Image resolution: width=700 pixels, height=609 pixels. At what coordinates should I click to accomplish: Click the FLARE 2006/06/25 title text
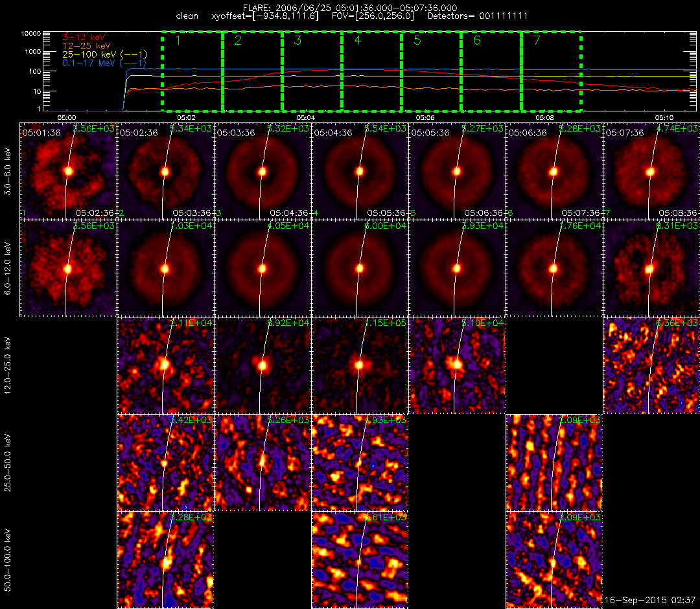coord(350,8)
